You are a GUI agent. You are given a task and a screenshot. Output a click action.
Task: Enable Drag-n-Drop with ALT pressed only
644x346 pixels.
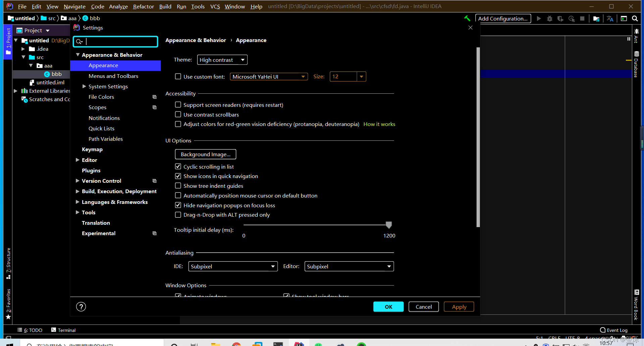[178, 215]
